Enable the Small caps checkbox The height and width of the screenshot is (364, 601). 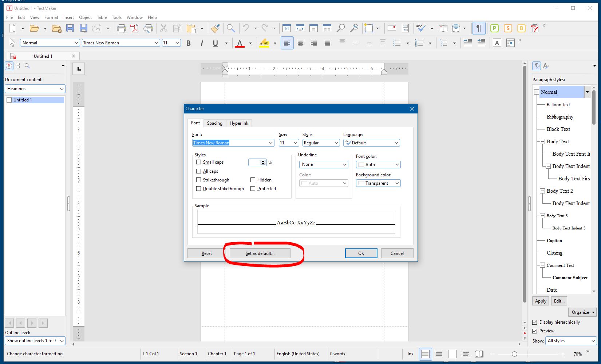tap(198, 162)
